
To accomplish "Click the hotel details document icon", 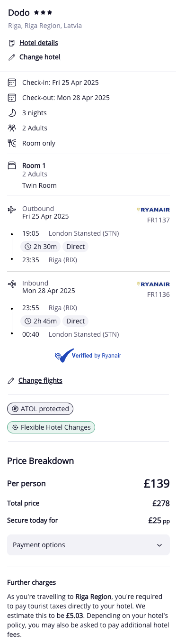I will tap(12, 43).
